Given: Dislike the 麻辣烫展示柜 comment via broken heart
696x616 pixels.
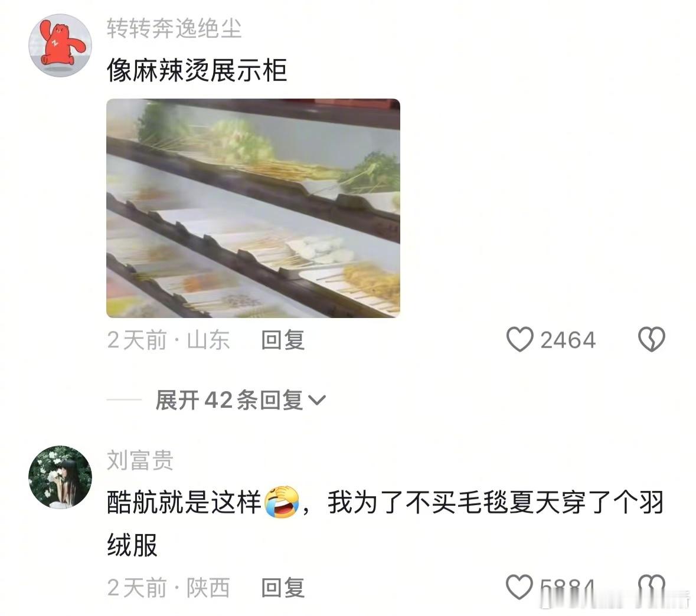Looking at the screenshot, I should (x=651, y=339).
